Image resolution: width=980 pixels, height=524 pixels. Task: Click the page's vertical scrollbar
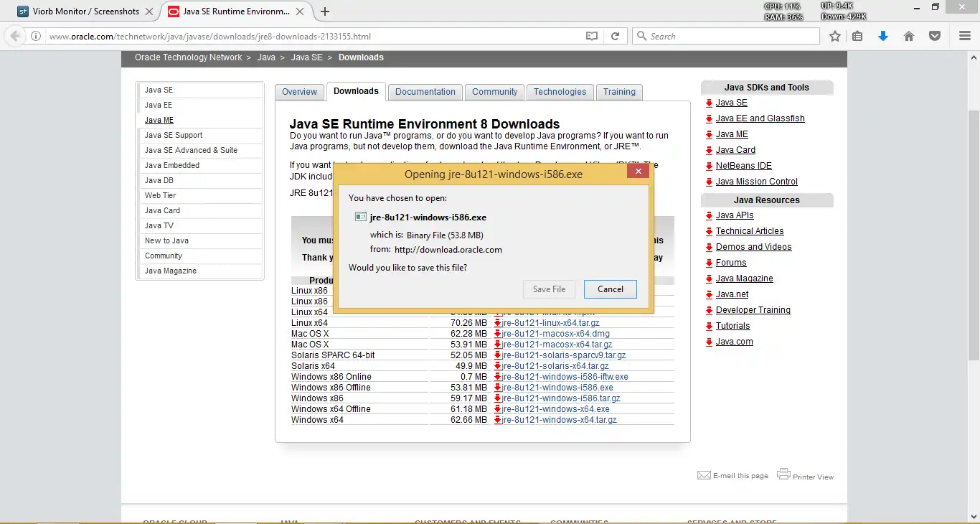click(x=974, y=235)
